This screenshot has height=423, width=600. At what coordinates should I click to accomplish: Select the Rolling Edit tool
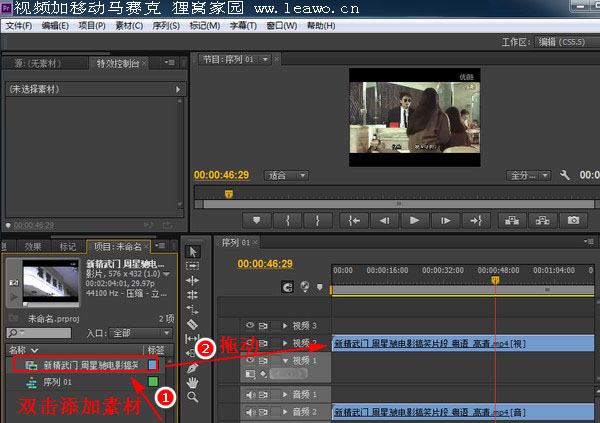[192, 294]
